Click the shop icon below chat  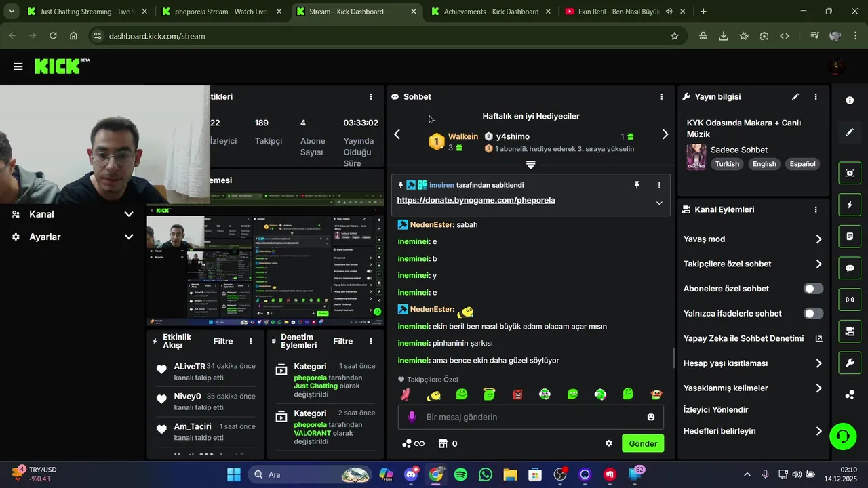(443, 443)
